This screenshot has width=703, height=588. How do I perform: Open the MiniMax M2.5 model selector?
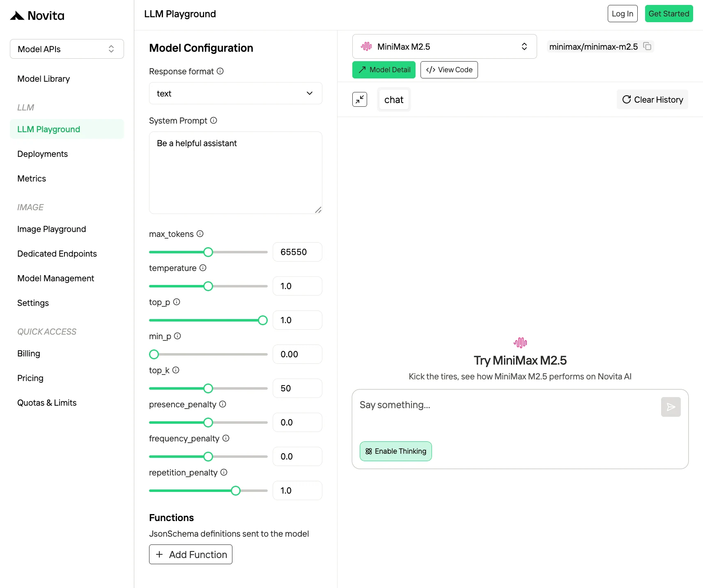click(445, 46)
